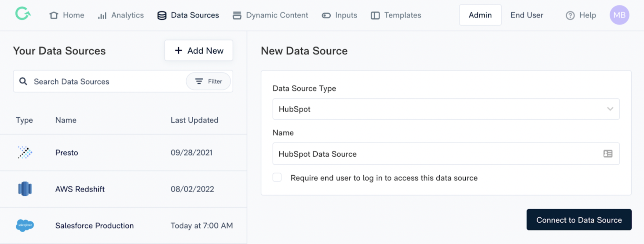
Task: Open the Templates menu item
Action: [396, 15]
